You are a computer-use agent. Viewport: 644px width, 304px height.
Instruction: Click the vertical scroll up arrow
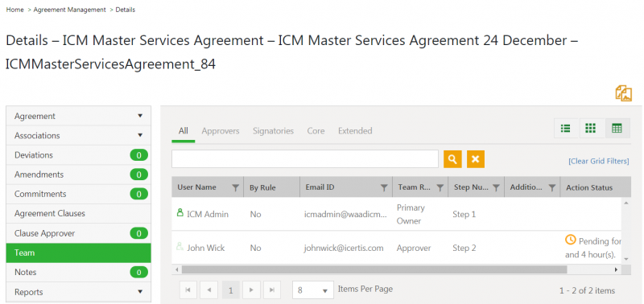tap(626, 203)
